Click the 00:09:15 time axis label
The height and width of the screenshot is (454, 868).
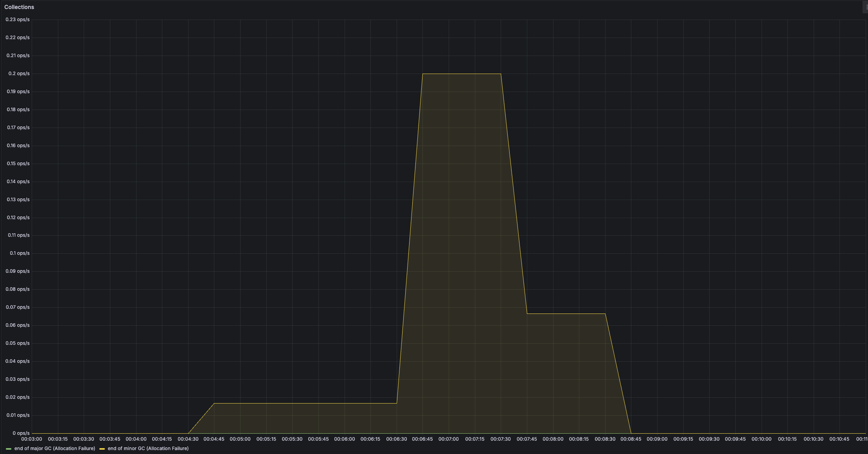(x=683, y=439)
